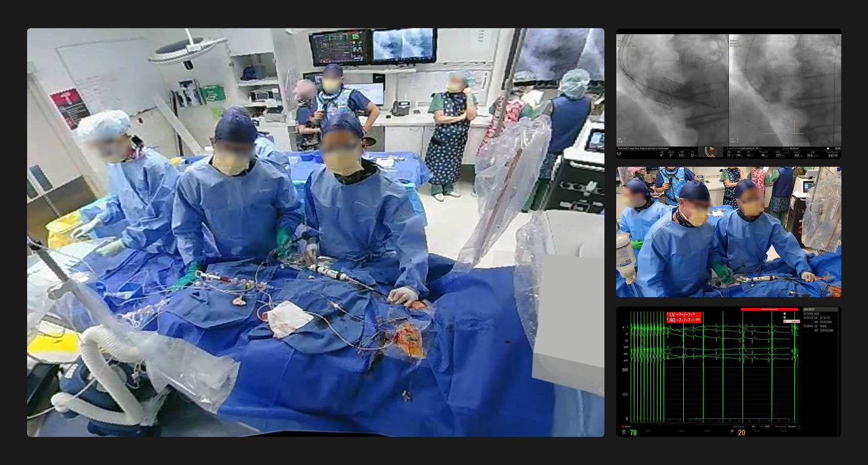Click the FD 22 cm readout
The image size is (868, 465).
(692, 153)
